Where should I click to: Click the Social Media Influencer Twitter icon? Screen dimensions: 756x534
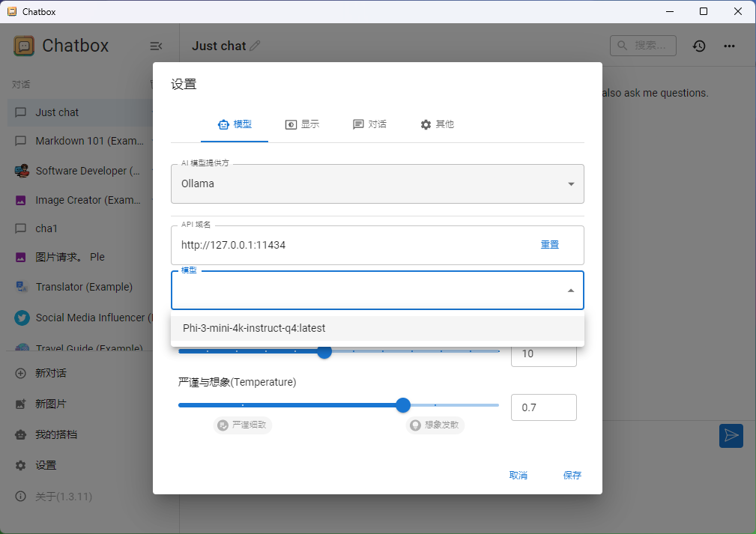(22, 318)
